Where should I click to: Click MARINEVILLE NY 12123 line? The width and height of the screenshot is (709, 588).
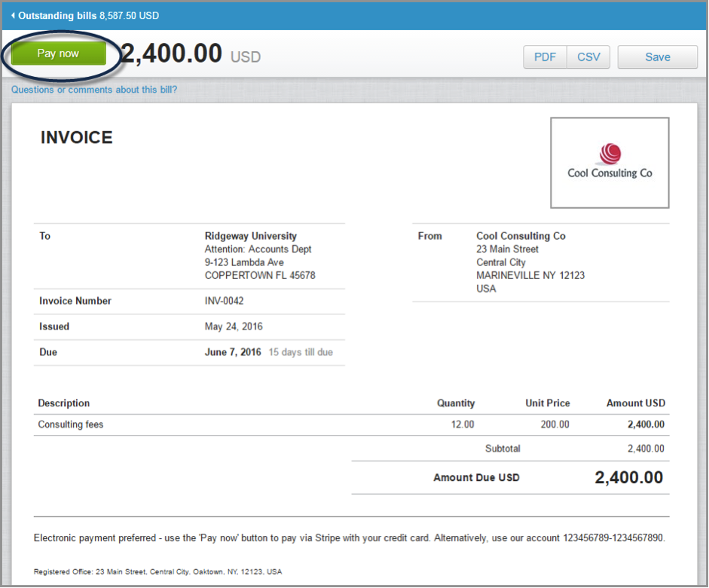pos(530,275)
